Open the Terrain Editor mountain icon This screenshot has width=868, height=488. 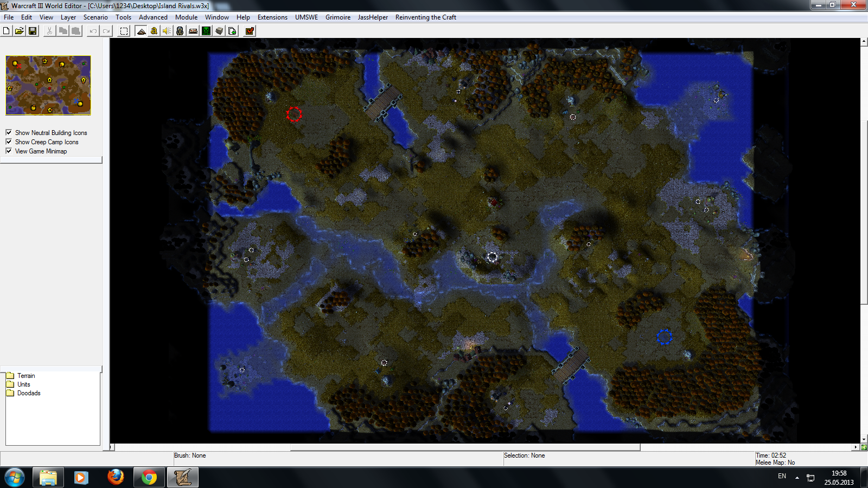[x=141, y=31]
